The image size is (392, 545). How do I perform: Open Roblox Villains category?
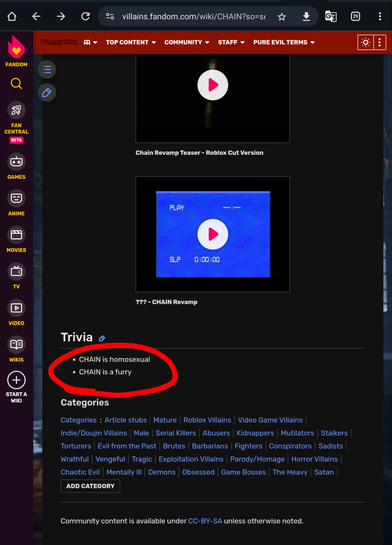coord(207,420)
